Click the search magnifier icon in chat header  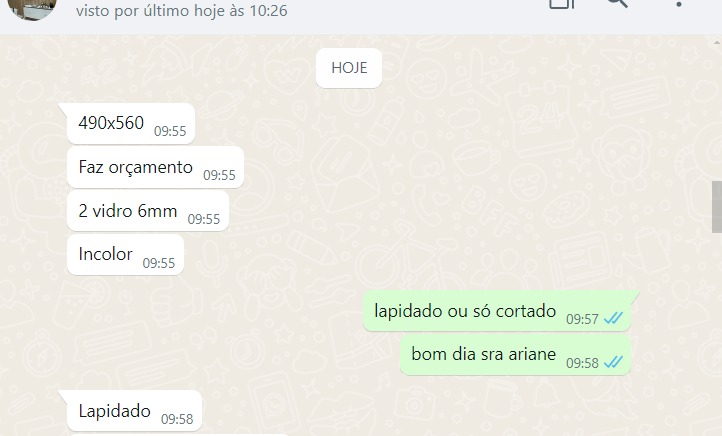pos(618,3)
